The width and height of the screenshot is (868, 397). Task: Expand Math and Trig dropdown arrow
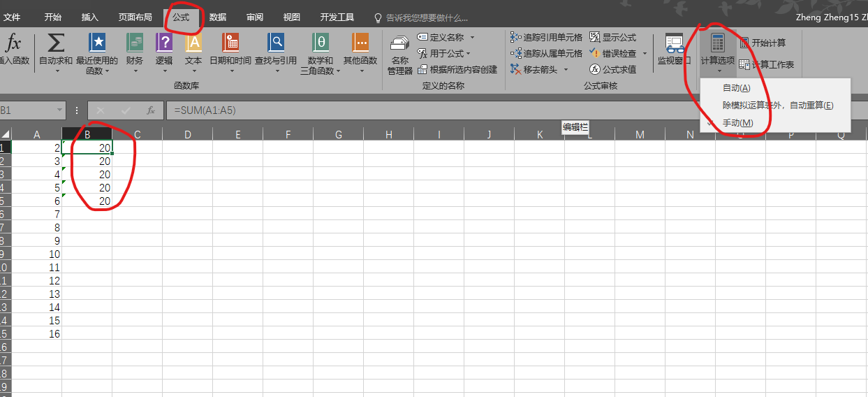click(x=338, y=71)
